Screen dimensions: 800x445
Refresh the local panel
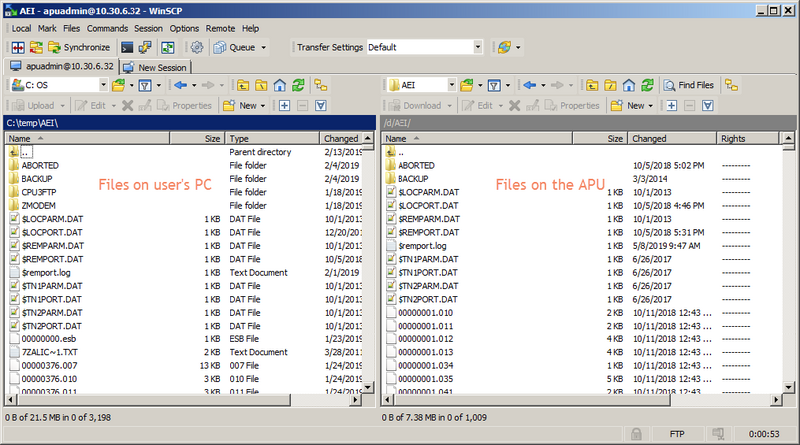(x=298, y=85)
